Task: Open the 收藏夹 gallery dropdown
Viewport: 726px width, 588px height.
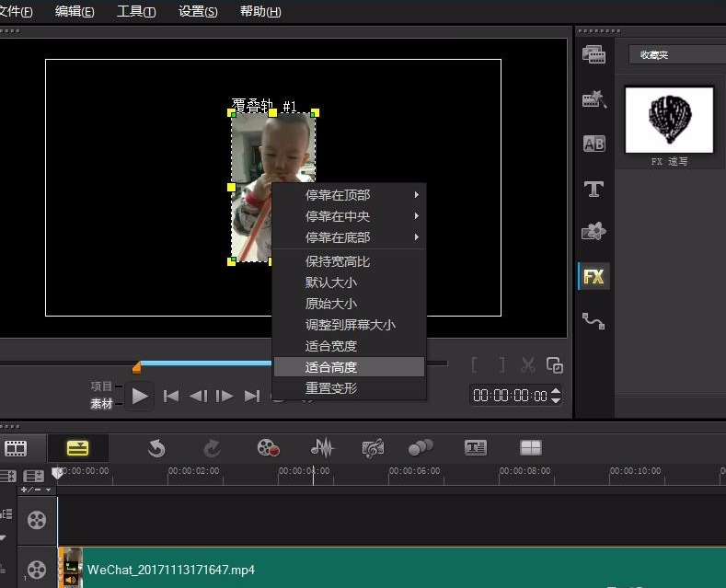Action: tap(676, 55)
